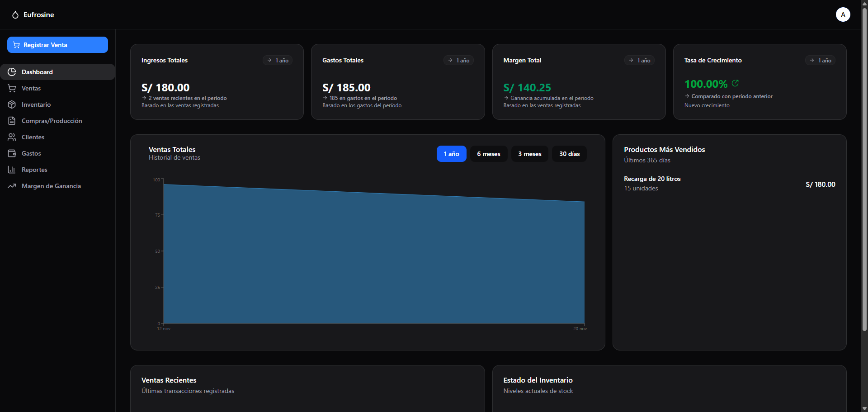This screenshot has height=412, width=868.
Task: Open the Inventario section
Action: point(57,104)
